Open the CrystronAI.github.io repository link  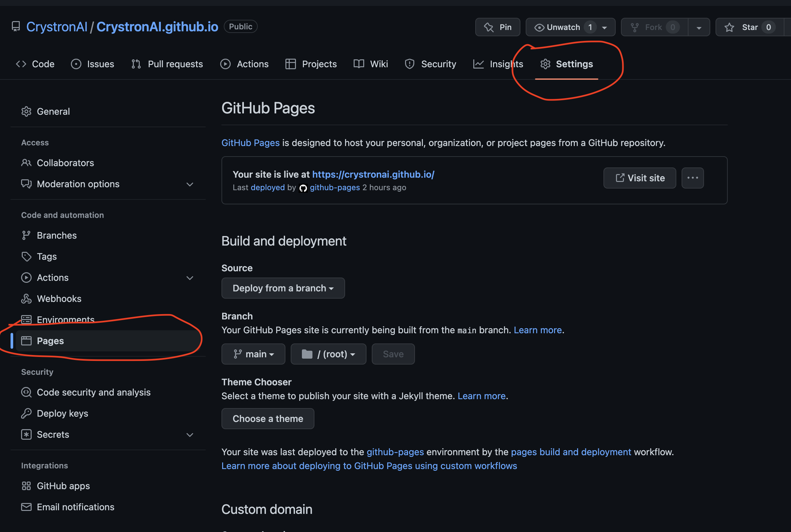click(158, 26)
